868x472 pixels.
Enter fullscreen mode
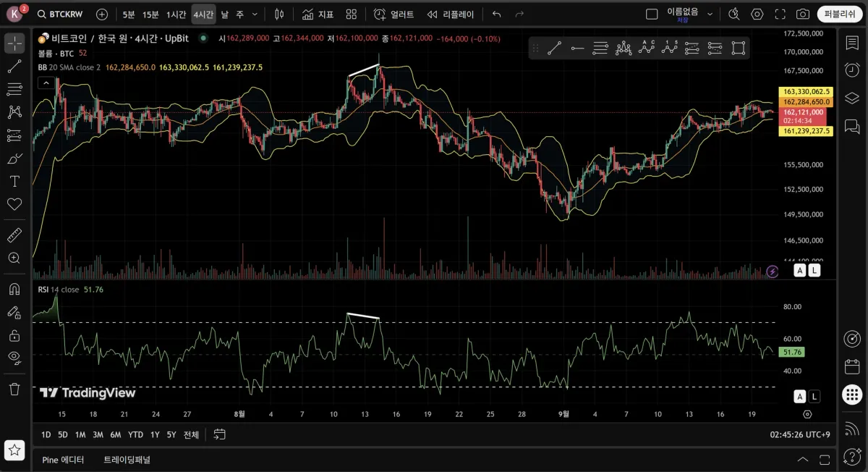(x=780, y=14)
